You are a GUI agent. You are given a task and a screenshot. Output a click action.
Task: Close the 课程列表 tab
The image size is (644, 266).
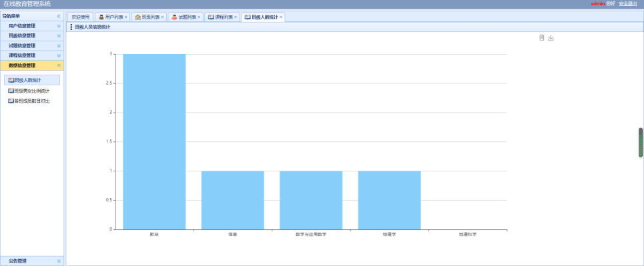pos(236,17)
